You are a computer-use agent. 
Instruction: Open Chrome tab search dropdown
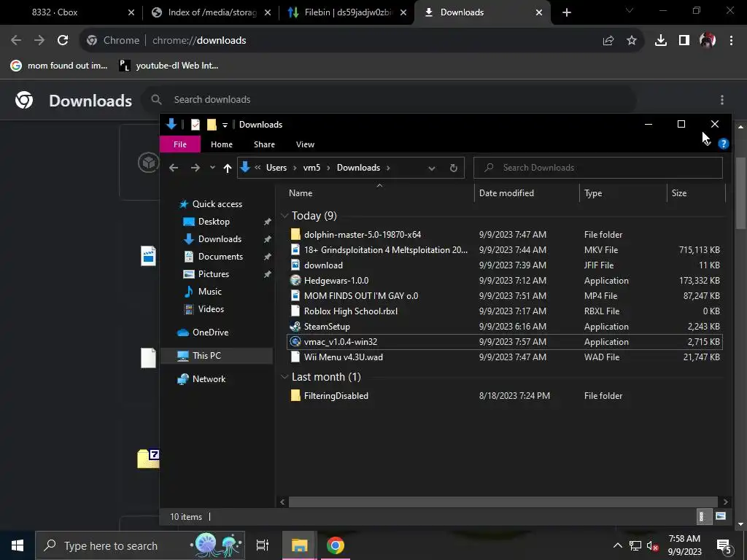(x=630, y=10)
